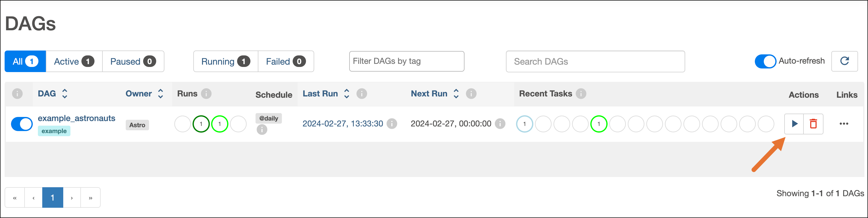
Task: Open the links ellipsis menu for example_astronauts
Action: (x=844, y=124)
